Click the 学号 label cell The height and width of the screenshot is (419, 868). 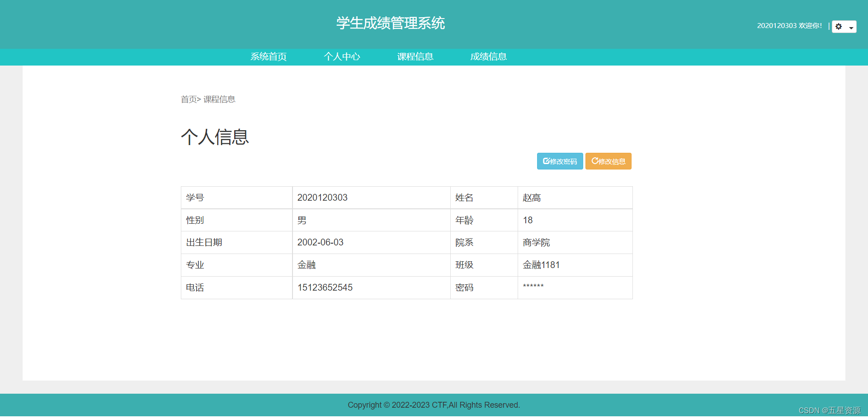click(x=236, y=198)
